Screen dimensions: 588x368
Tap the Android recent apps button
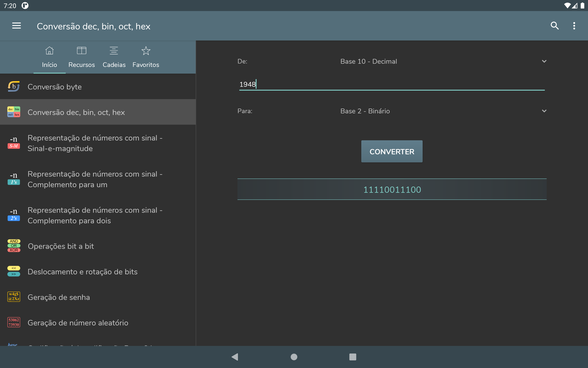tap(353, 357)
